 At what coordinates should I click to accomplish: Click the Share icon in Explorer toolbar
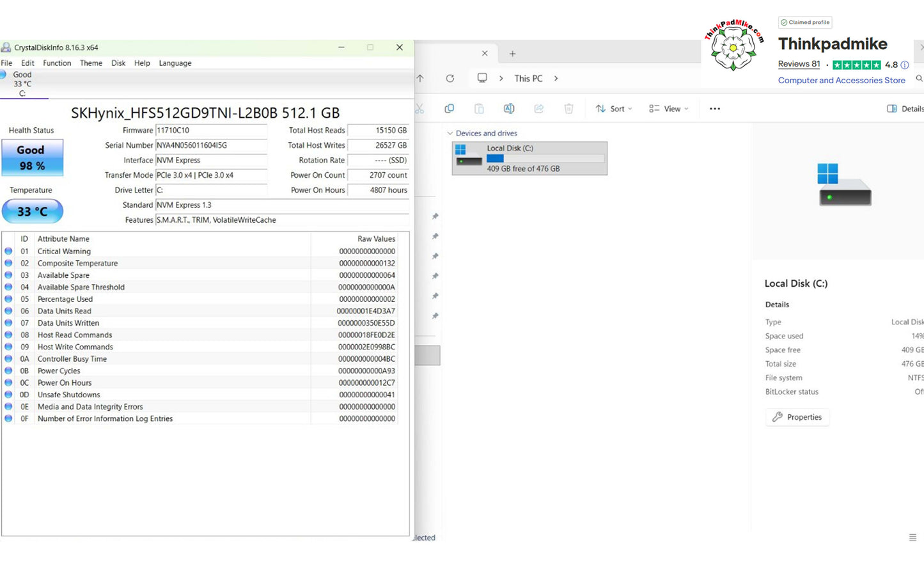[539, 109]
